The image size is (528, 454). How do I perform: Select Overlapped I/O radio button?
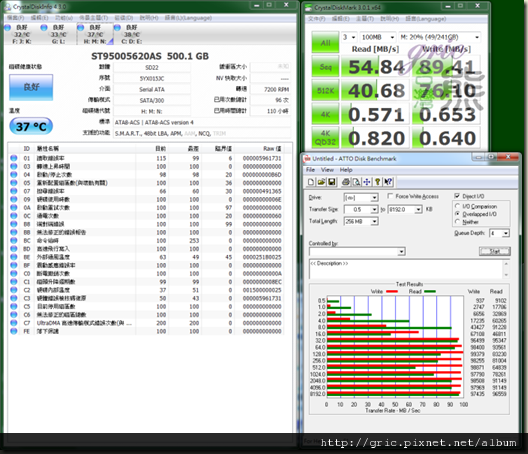pos(457,214)
